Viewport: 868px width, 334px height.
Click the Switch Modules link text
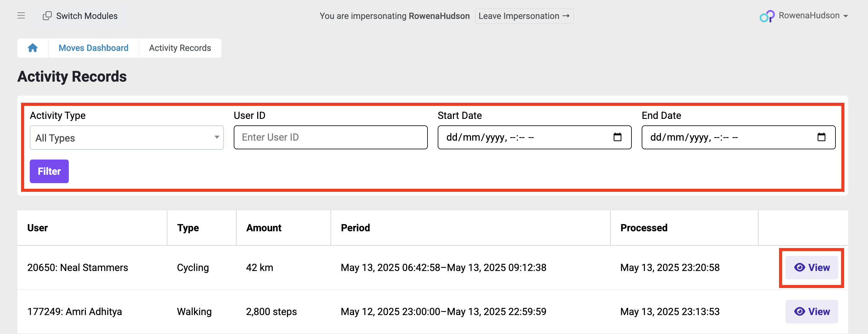coord(87,16)
